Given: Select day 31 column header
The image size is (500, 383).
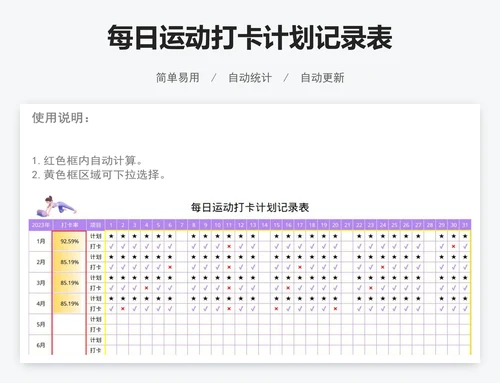Looking at the screenshot, I should click(465, 225).
